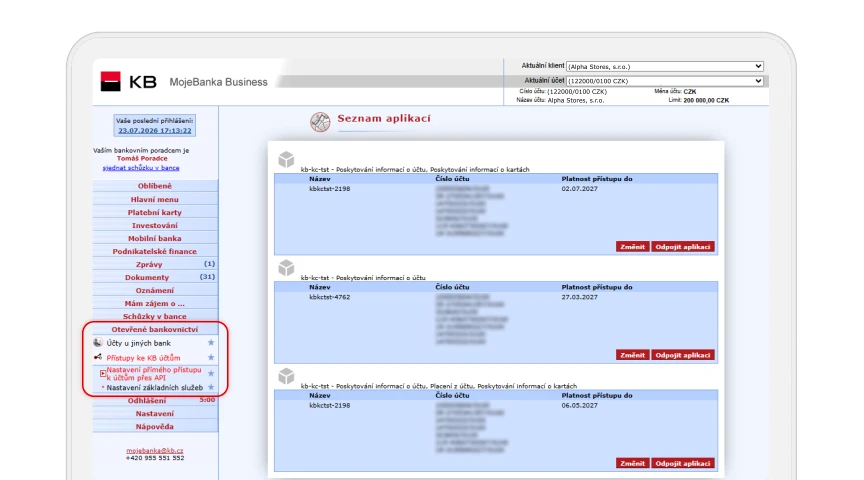Screen dimensions: 864x480
Task: Open Schůzky v bance
Action: coord(155,316)
